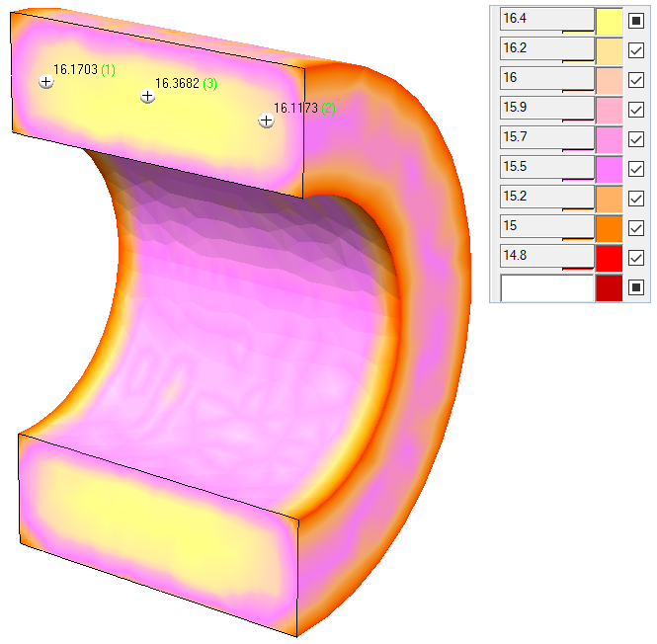
Task: Click the 15.7 legend value field
Action: pos(546,138)
